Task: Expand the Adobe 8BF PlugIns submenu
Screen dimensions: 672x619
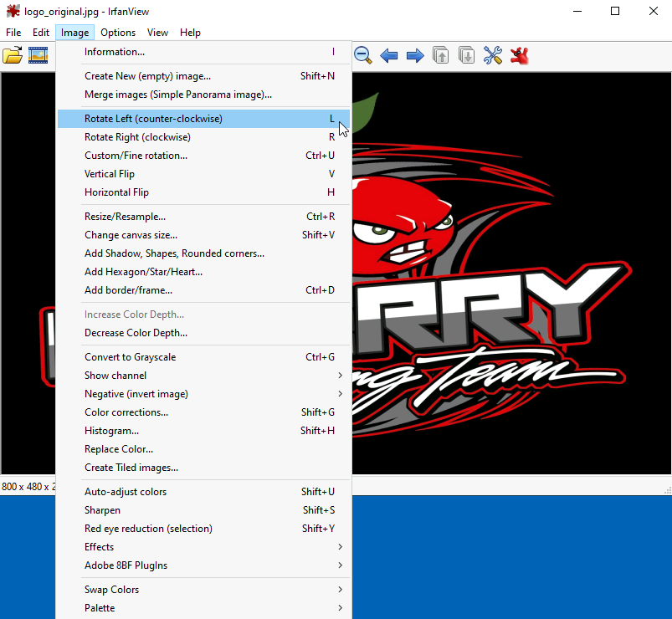Action: coord(203,565)
